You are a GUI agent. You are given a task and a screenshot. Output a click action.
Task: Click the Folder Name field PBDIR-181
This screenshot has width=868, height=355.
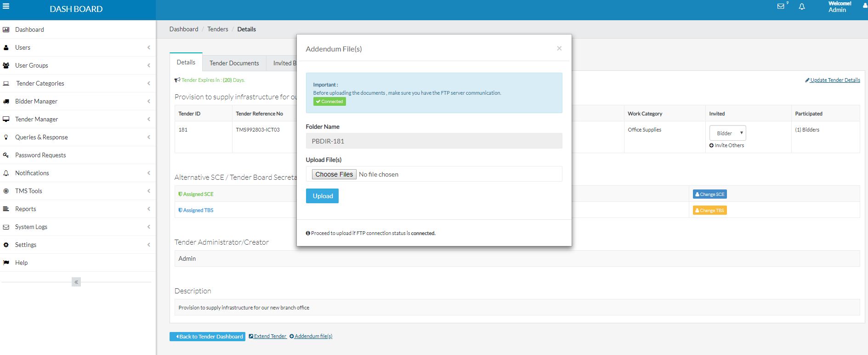click(434, 141)
